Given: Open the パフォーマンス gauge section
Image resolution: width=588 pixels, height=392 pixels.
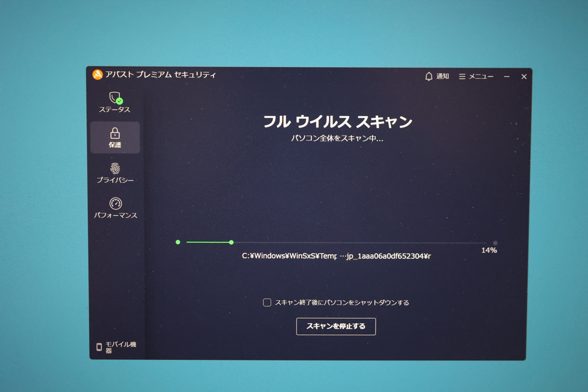Looking at the screenshot, I should [115, 208].
